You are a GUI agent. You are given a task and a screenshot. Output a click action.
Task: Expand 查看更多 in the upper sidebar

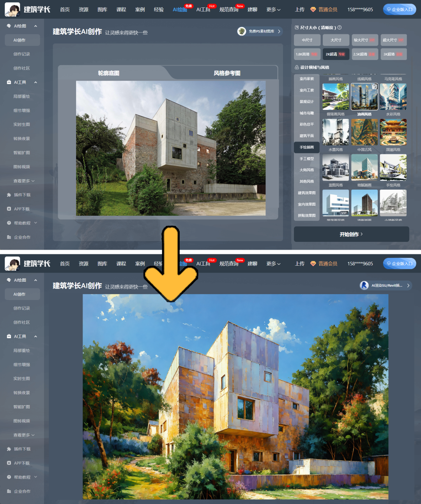24,181
